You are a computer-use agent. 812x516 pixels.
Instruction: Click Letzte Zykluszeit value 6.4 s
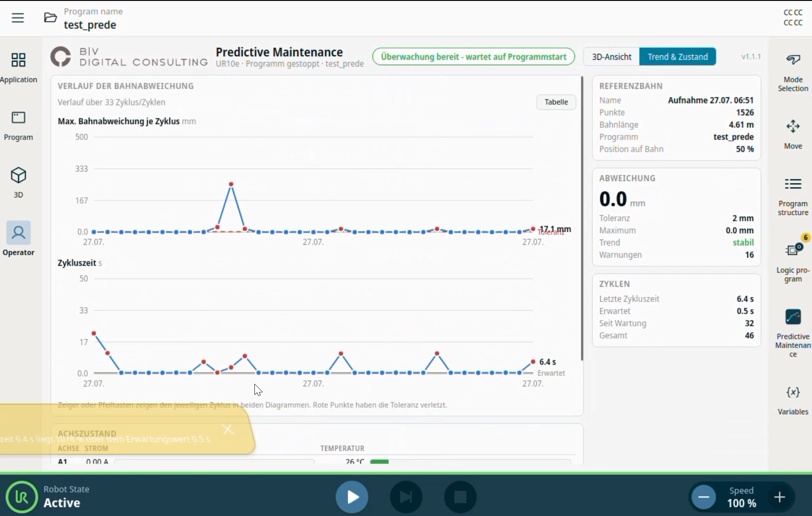pyautogui.click(x=745, y=299)
